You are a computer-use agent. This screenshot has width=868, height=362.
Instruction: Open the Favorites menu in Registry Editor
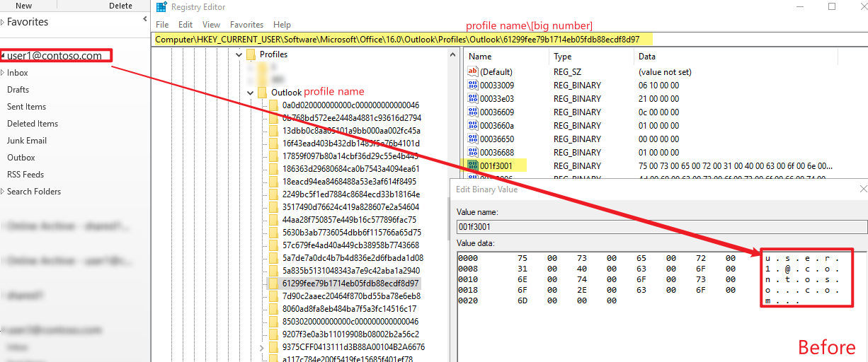(x=246, y=25)
